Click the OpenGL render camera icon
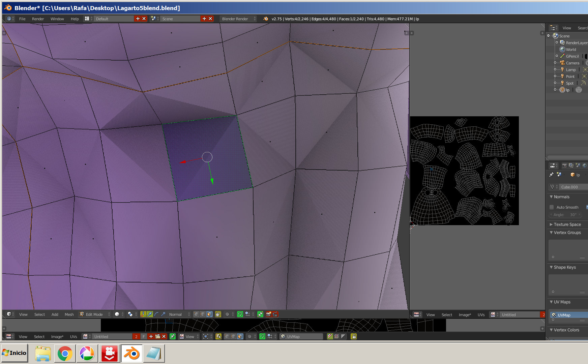Viewport: 588px width, 364px height. (268, 314)
